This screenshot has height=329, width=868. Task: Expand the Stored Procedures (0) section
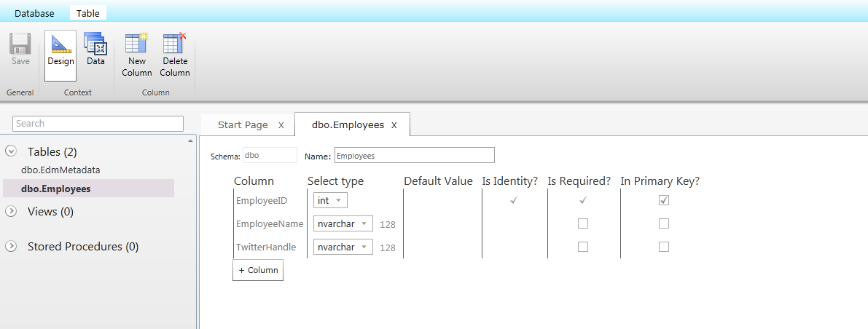point(11,246)
